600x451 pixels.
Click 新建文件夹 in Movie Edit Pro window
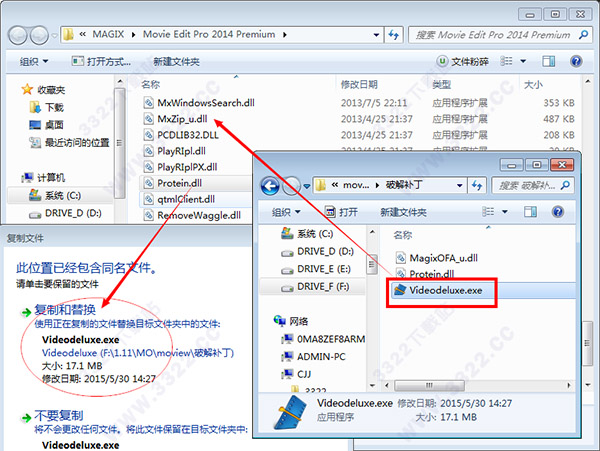point(176,61)
